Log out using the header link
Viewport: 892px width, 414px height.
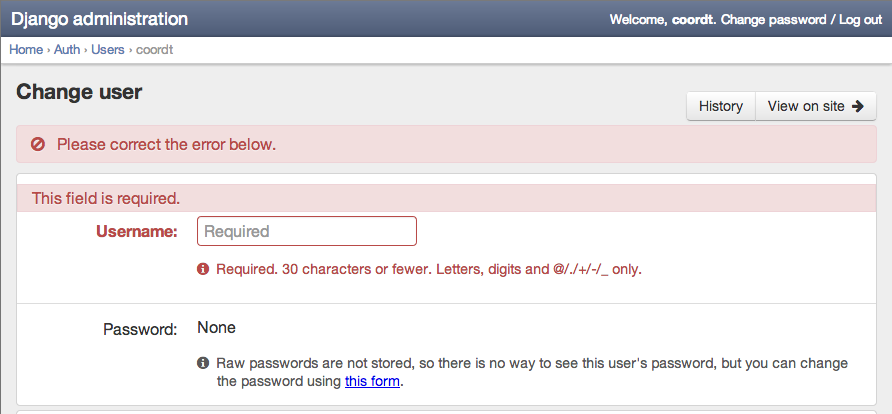(x=860, y=19)
